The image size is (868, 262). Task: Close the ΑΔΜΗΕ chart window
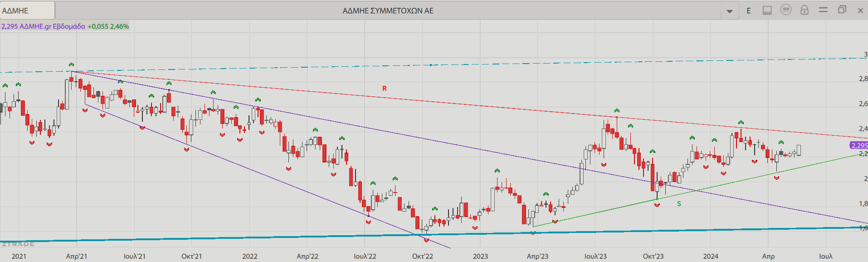click(x=860, y=10)
